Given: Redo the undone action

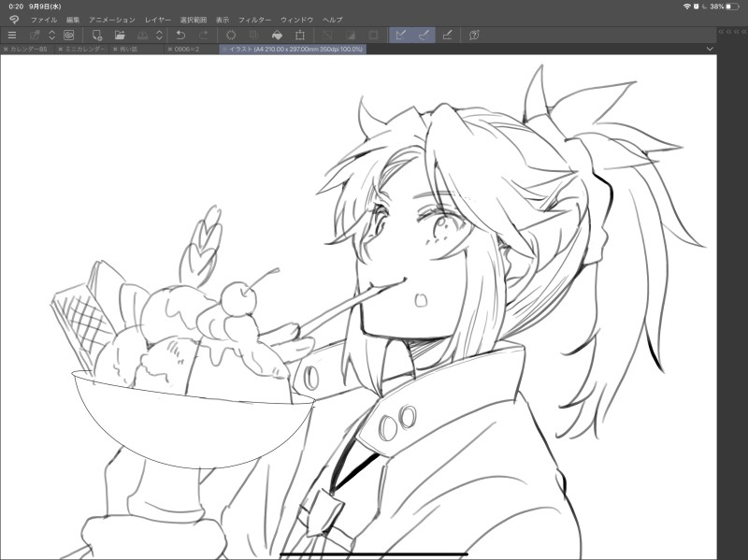Looking at the screenshot, I should tap(204, 35).
